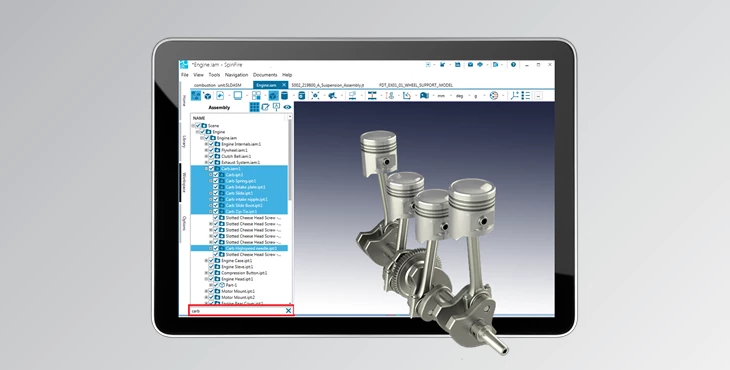Uncheck the Compression Button.ipt:1 checkbox
Screen dimensions: 730x370
coord(211,273)
